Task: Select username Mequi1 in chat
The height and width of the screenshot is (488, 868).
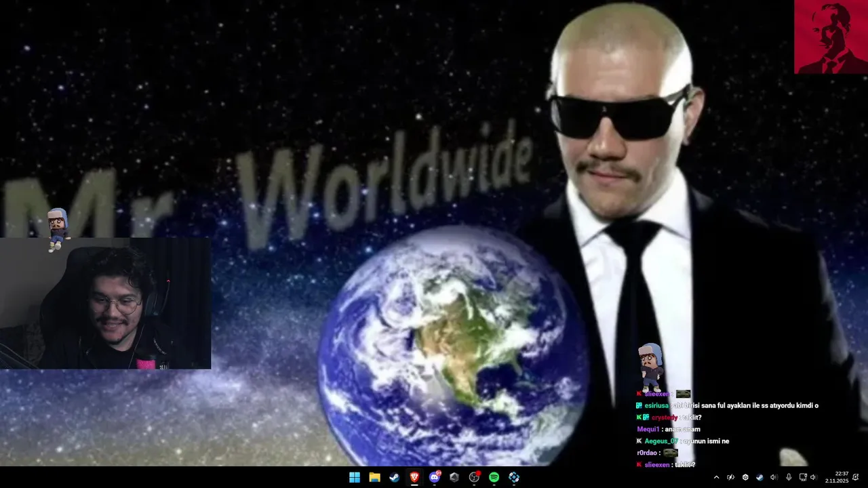Action: 648,429
